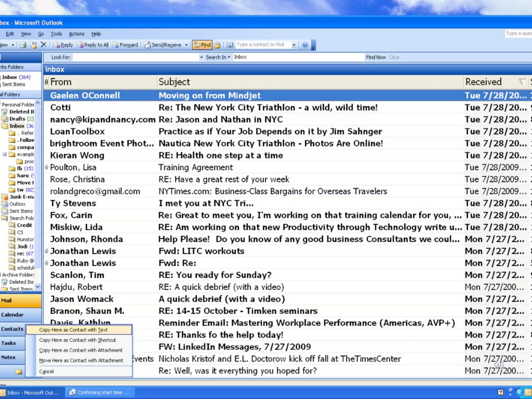Click the Print toolbar icon

[23, 45]
